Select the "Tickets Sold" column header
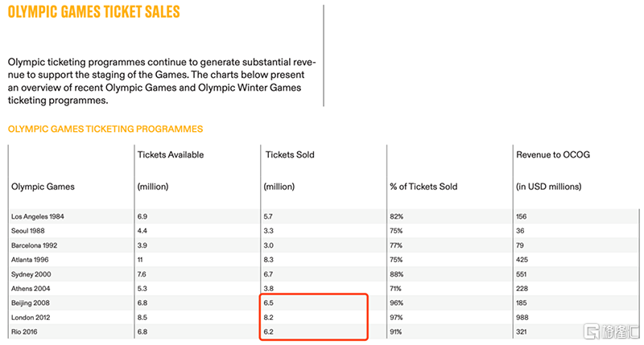The height and width of the screenshot is (345, 644). click(289, 155)
